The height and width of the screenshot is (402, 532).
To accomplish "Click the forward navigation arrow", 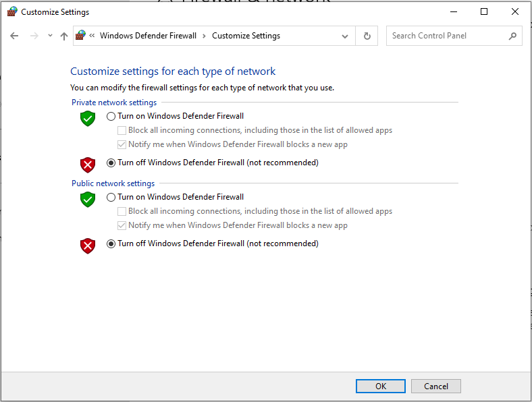I will (34, 36).
